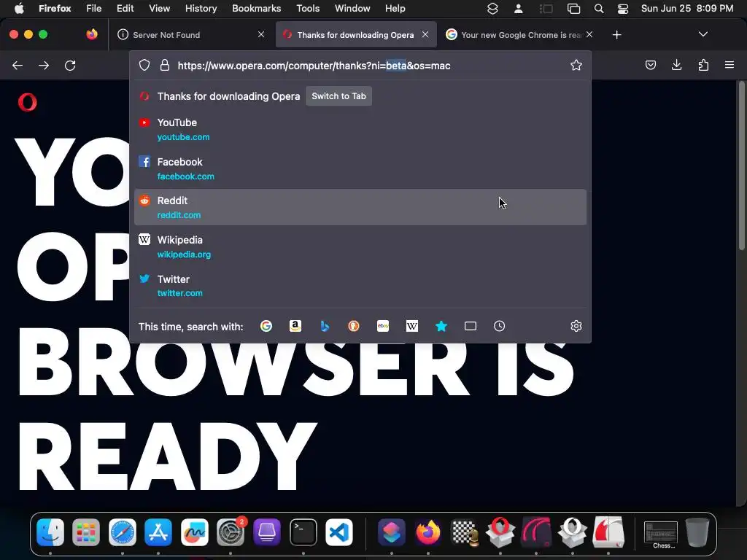Viewport: 747px width, 560px height.
Task: Open the Help menu
Action: click(x=395, y=9)
